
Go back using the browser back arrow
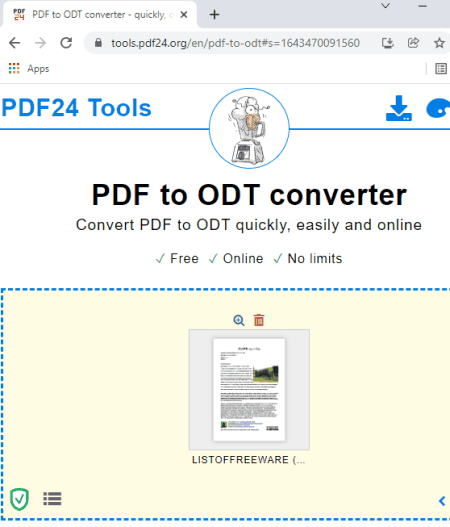click(x=14, y=43)
